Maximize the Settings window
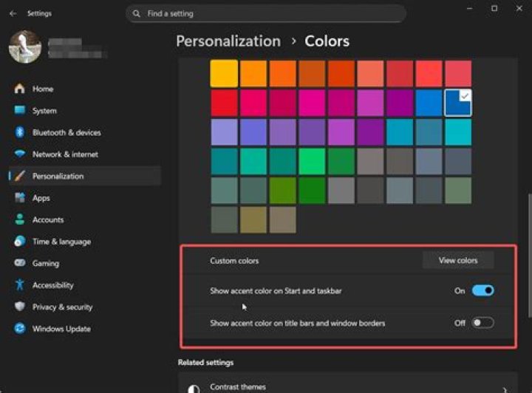The image size is (532, 393). 494,8
